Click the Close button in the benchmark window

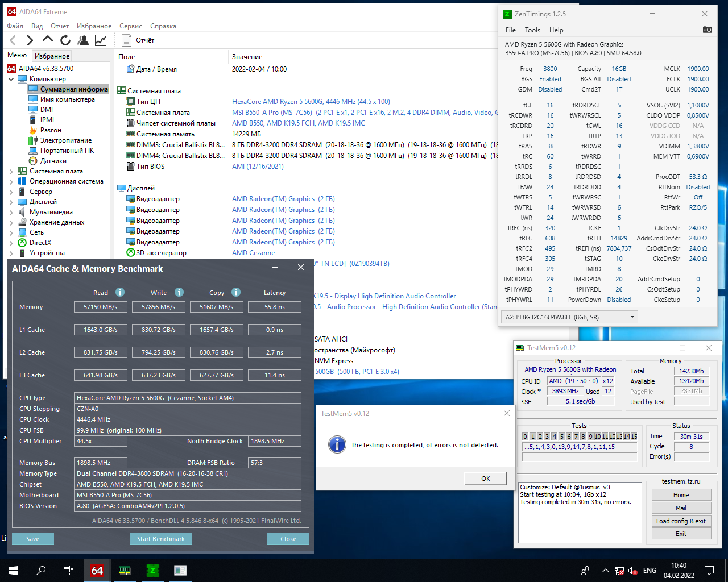(288, 539)
